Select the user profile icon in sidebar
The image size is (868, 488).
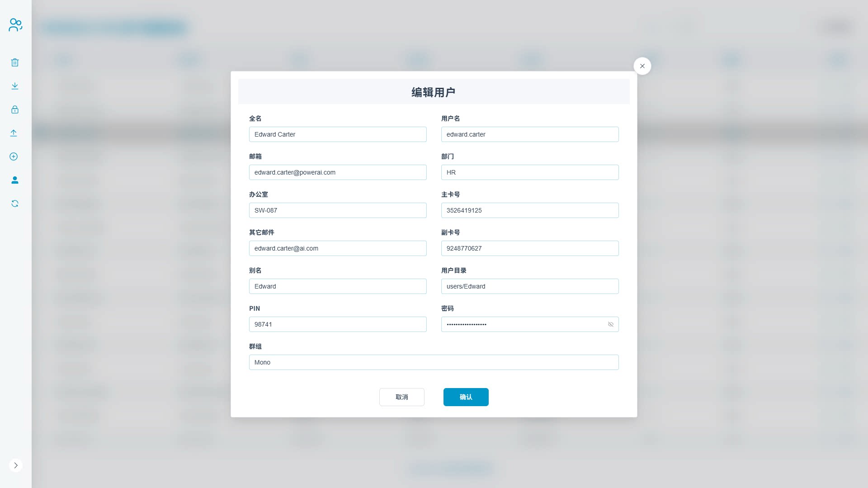(x=15, y=180)
